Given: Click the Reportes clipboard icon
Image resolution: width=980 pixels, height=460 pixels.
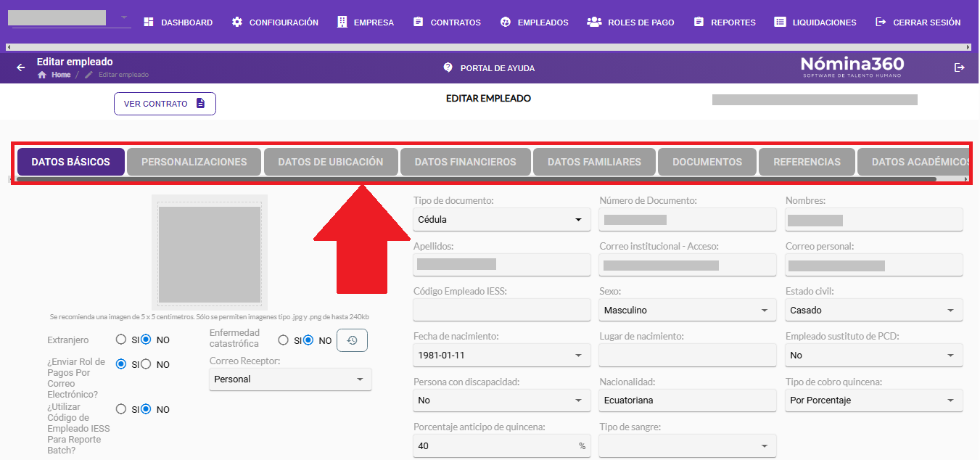Looking at the screenshot, I should [x=699, y=22].
